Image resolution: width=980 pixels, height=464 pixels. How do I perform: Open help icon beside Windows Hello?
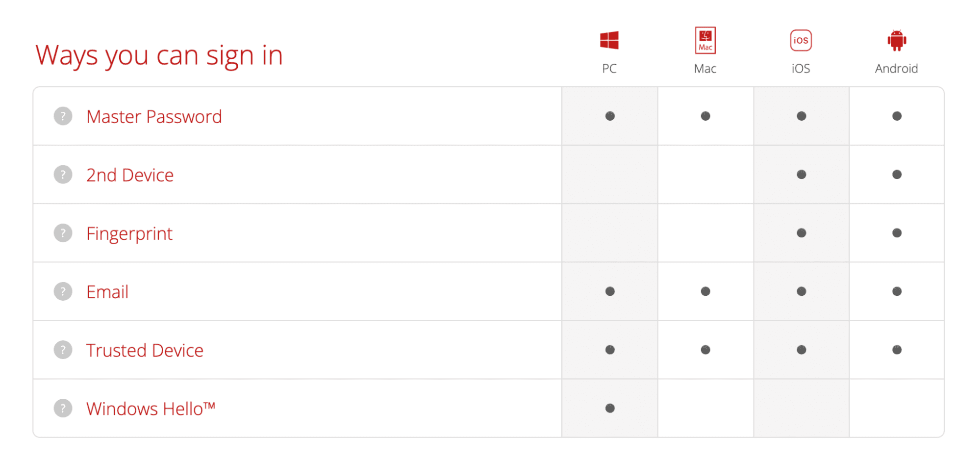63,408
